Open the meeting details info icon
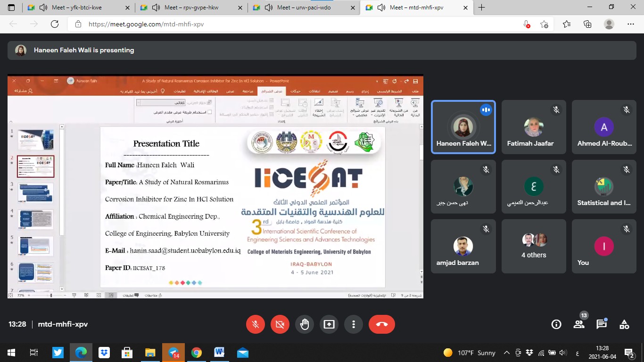 [x=556, y=324]
